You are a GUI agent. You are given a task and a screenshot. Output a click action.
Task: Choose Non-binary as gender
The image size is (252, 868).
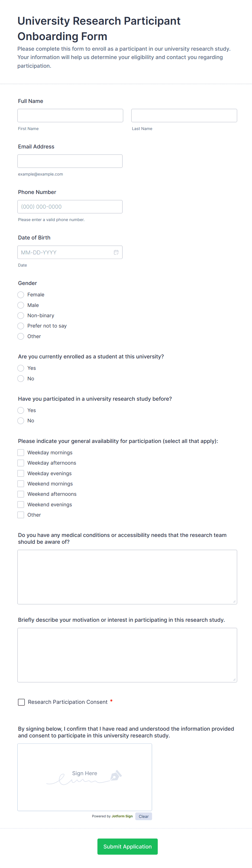point(21,315)
